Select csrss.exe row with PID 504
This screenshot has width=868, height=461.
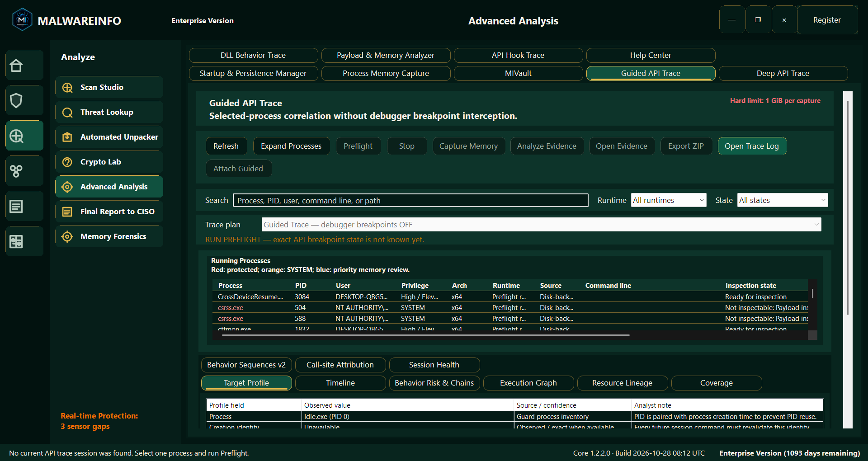[x=510, y=308]
